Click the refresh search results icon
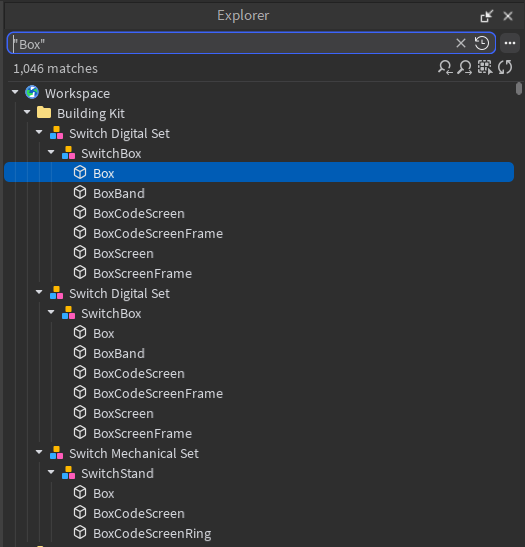This screenshot has width=525, height=547. pyautogui.click(x=505, y=67)
